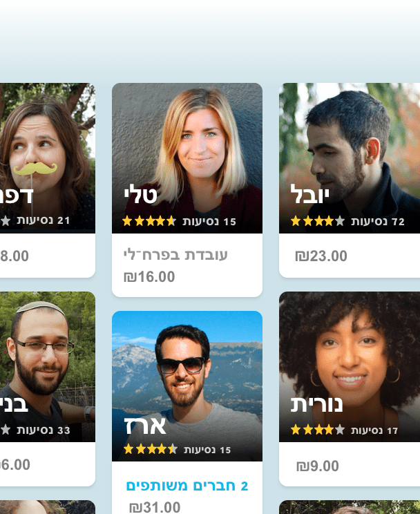Screen dimensions: 420x514
Task: Select the mustache woman's photo card
Action: [x=48, y=158]
